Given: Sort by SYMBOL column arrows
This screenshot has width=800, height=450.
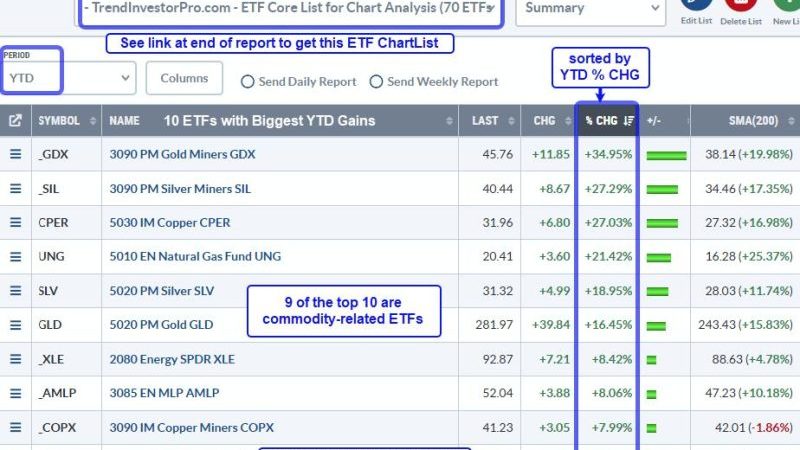Looking at the screenshot, I should [92, 121].
